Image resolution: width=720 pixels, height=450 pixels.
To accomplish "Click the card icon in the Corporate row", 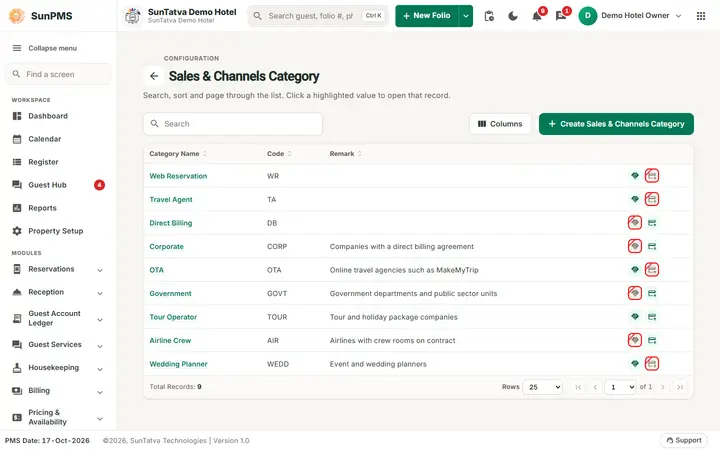I will (x=652, y=246).
